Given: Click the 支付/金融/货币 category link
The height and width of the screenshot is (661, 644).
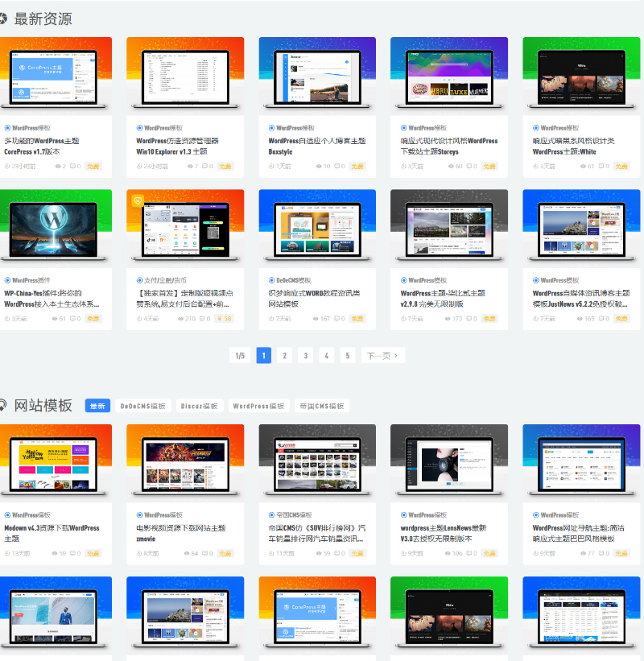Looking at the screenshot, I should (x=164, y=280).
